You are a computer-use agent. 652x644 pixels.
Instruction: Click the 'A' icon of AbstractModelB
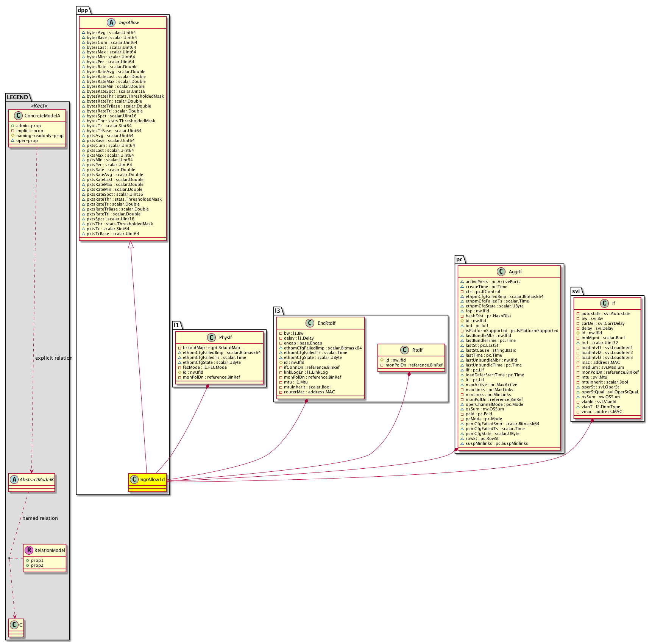14,480
